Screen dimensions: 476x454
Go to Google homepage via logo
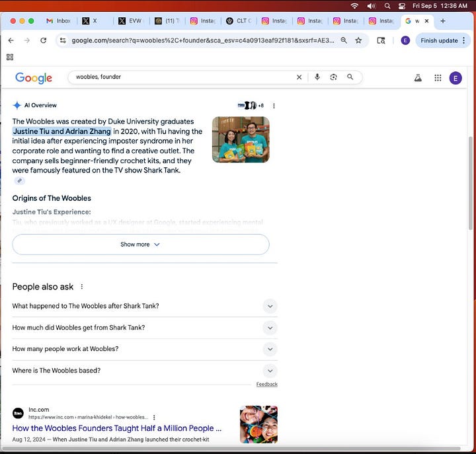point(34,78)
